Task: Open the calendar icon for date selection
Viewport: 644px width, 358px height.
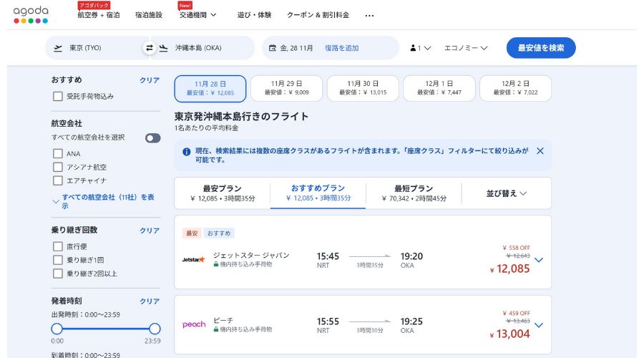Action: [273, 48]
